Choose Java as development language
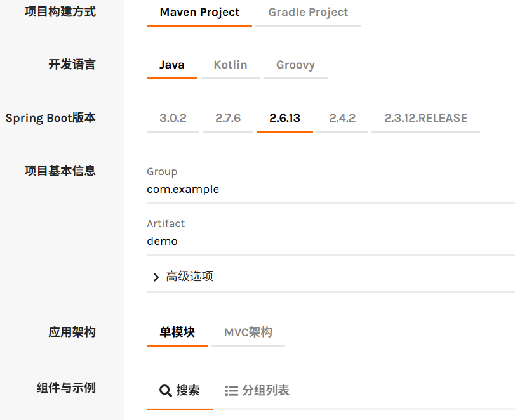This screenshot has height=420, width=515. click(172, 65)
